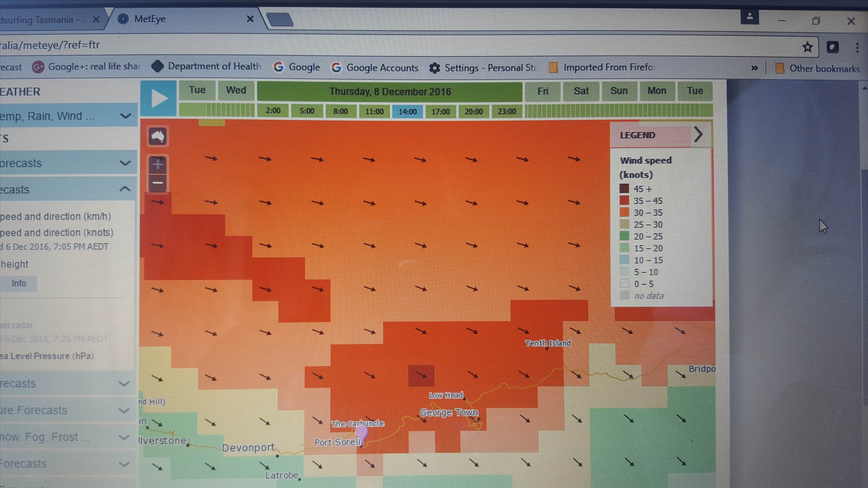Open the Google Accounts bookmark
This screenshot has height=488, width=868.
[375, 68]
